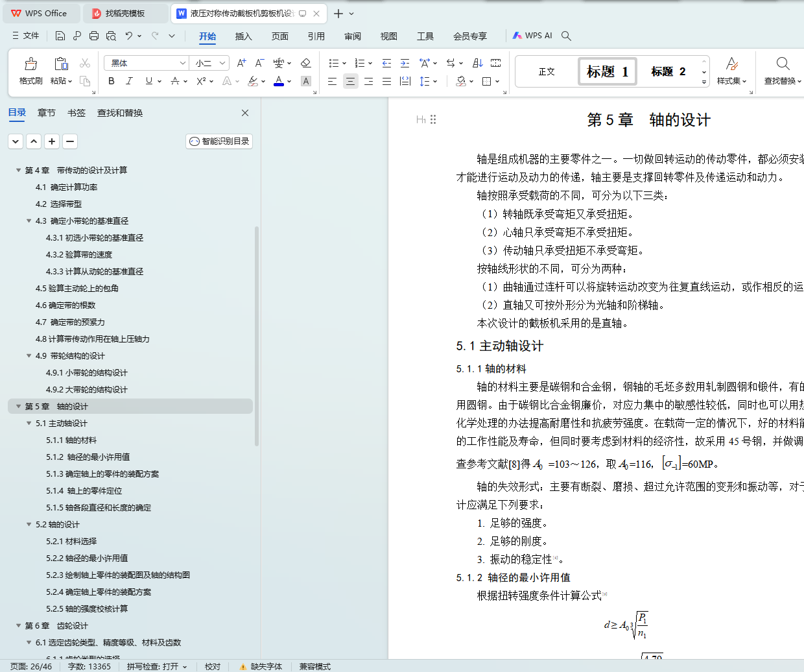804x672 pixels.
Task: Click the Print Preview icon
Action: (x=111, y=36)
